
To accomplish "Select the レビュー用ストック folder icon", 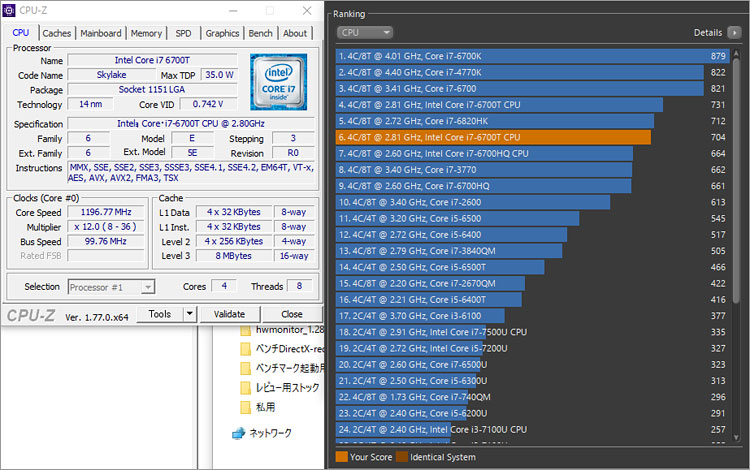I will (x=245, y=388).
